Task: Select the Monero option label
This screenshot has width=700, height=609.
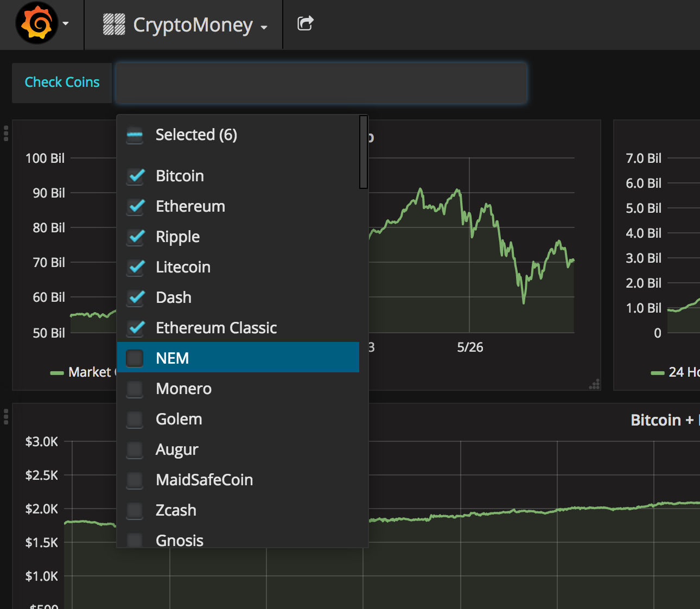Action: [183, 389]
